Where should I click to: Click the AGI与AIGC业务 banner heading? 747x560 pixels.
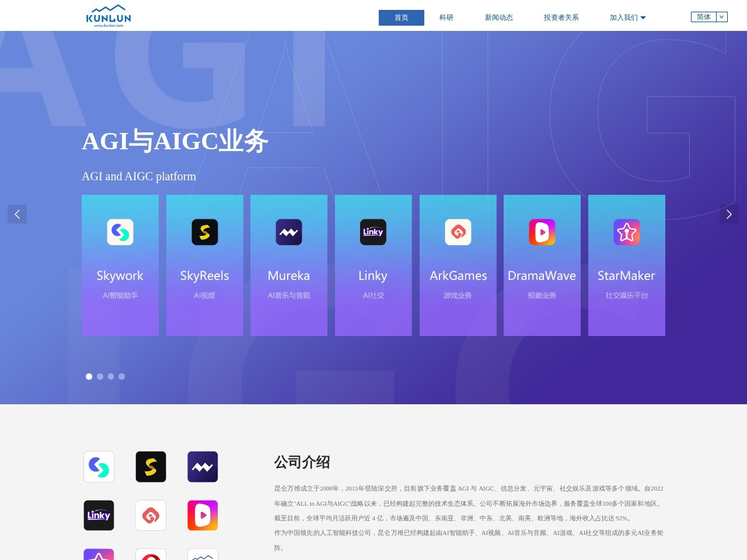[175, 141]
